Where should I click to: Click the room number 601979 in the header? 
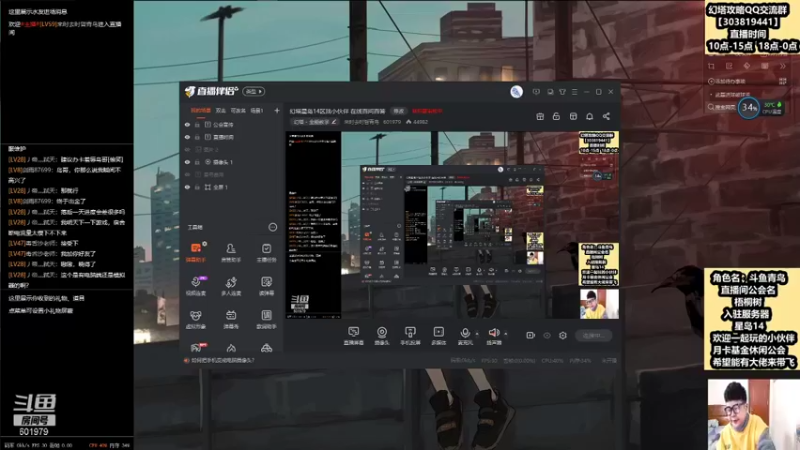coord(392,122)
